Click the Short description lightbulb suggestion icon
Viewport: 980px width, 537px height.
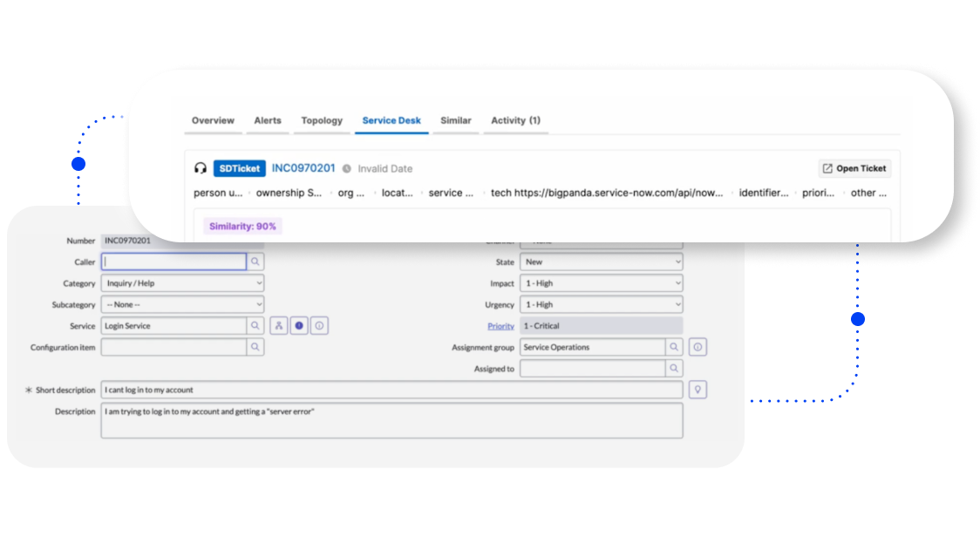pyautogui.click(x=698, y=390)
